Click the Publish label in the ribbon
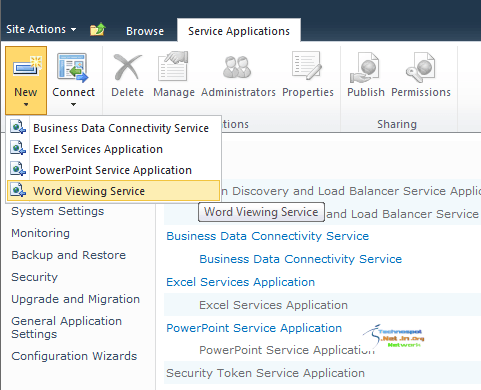Viewport: 481px width, 390px height. (x=366, y=92)
